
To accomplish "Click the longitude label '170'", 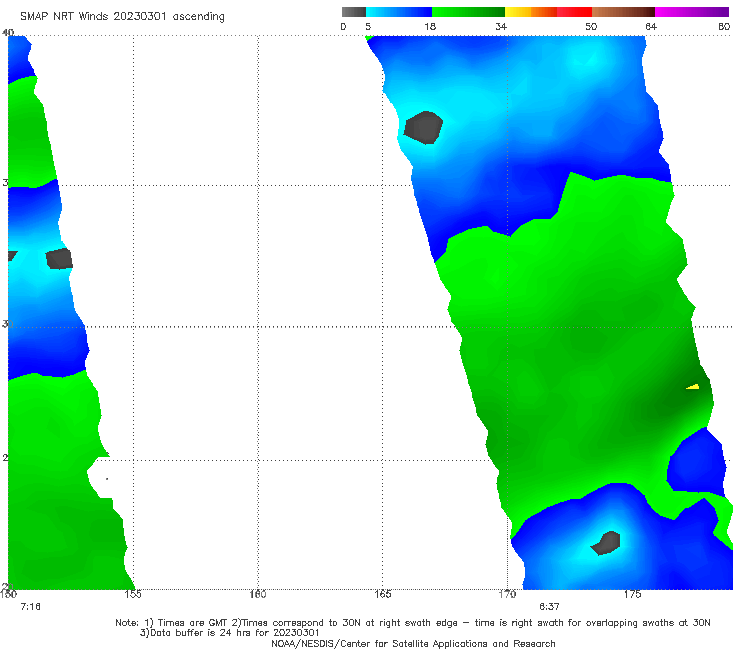I will pyautogui.click(x=507, y=594).
